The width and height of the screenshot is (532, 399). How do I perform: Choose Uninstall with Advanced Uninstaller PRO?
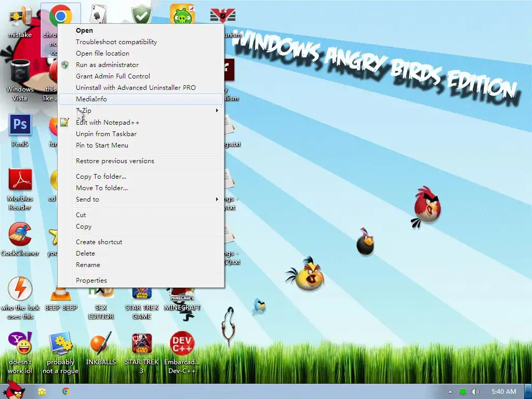(x=141, y=87)
